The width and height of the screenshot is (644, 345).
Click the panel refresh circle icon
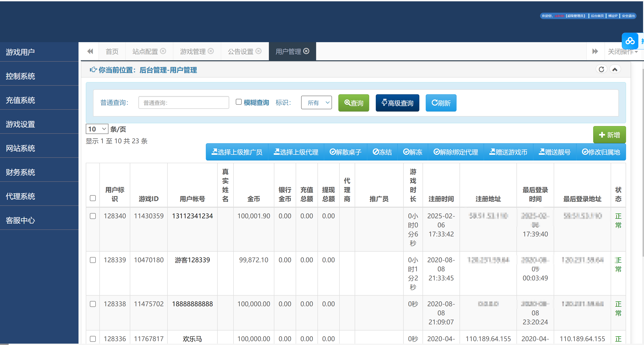[x=602, y=69]
